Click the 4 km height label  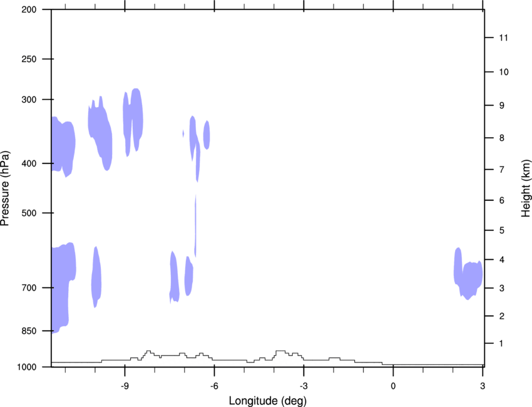(502, 260)
